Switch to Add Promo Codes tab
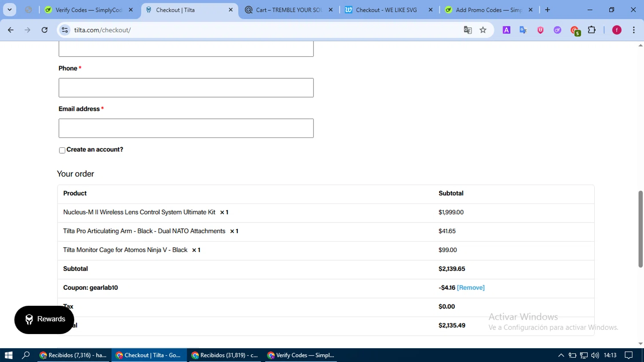Screen dimensions: 644x362 489,9
